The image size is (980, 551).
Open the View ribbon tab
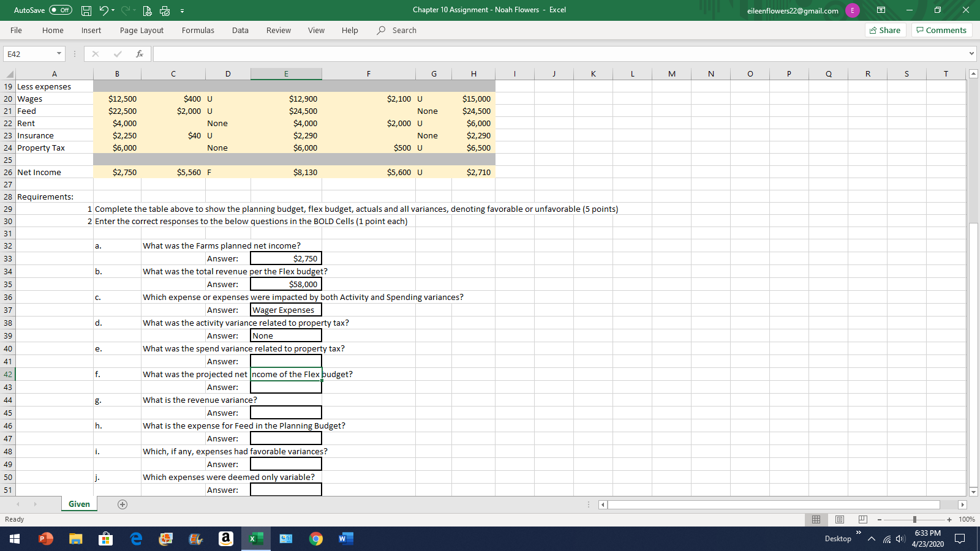tap(316, 30)
